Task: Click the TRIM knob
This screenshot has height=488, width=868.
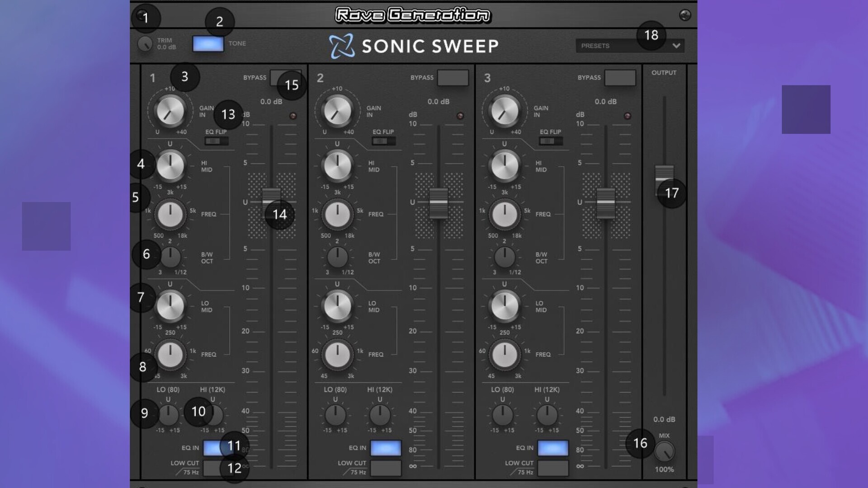Action: point(145,44)
